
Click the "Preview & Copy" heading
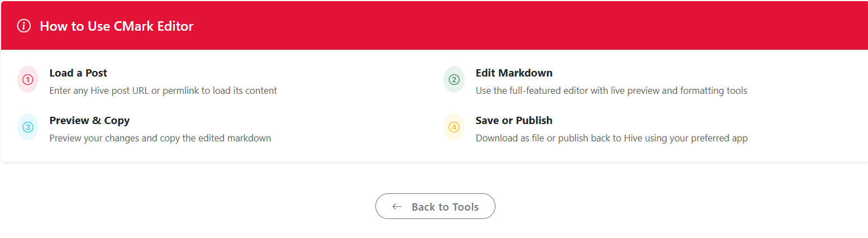coord(89,121)
